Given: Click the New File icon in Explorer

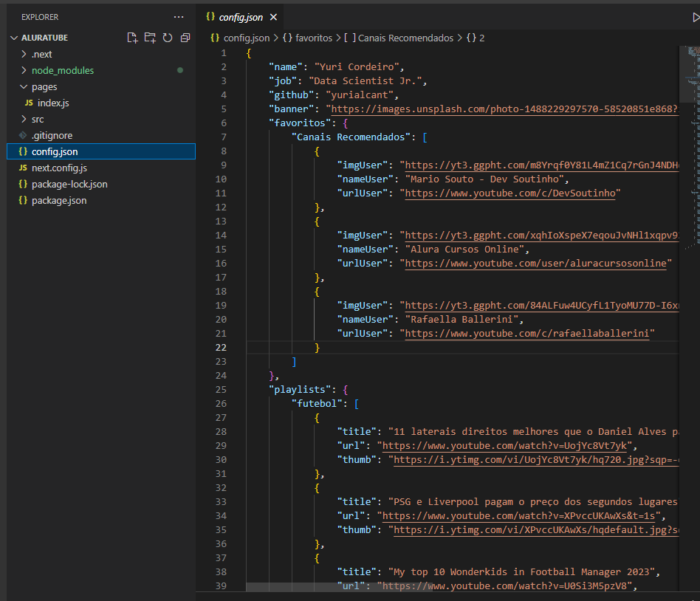Looking at the screenshot, I should click(x=132, y=37).
